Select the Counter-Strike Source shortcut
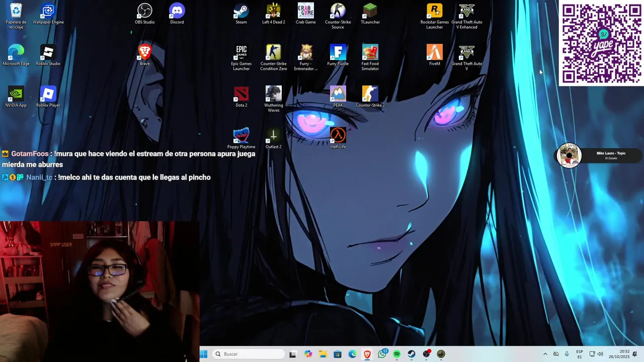This screenshot has height=362, width=644. click(338, 16)
